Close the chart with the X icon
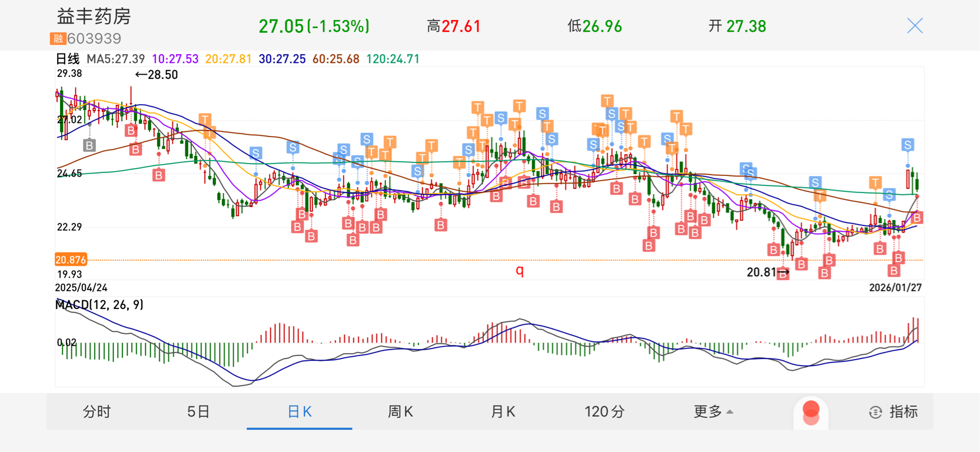Screen dimensions: 980x452 915,26
